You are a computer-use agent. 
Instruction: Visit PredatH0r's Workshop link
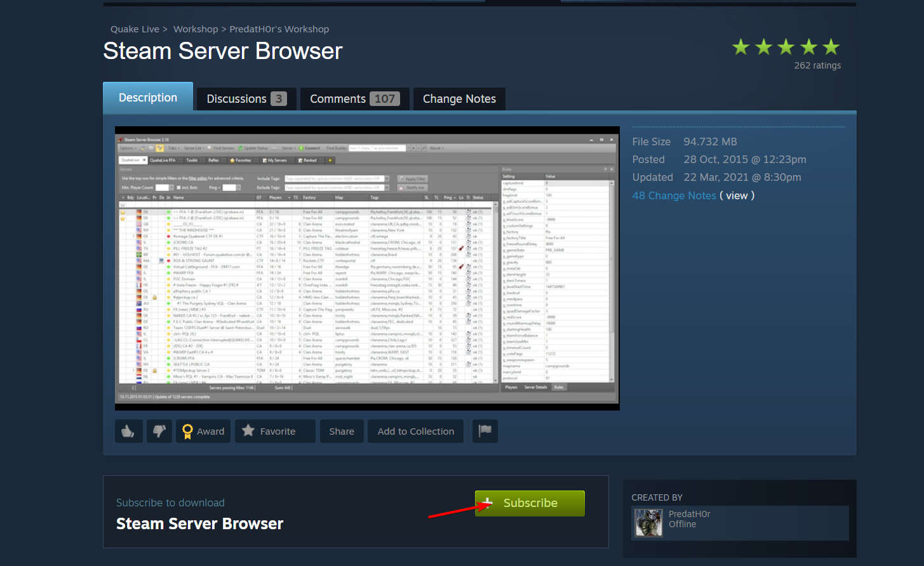[279, 29]
